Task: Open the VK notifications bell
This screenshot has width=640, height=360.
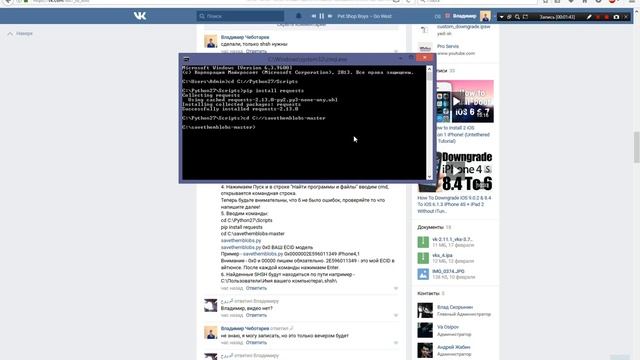Action: point(299,16)
